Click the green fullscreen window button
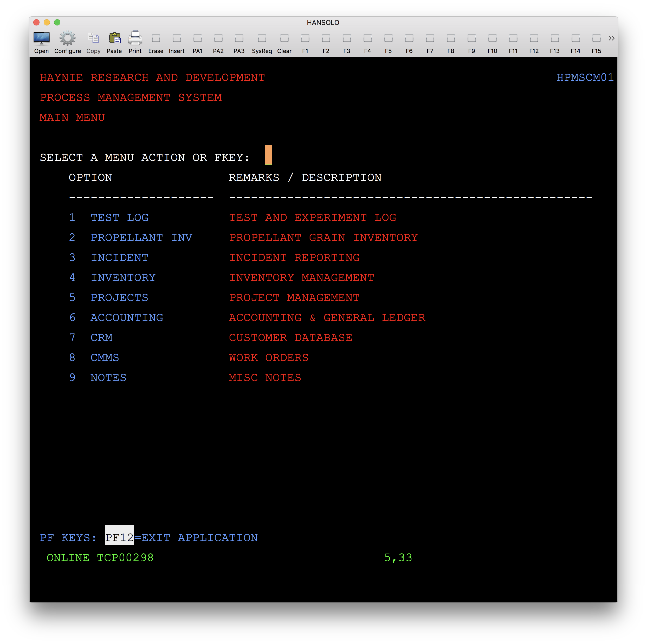Viewport: 647px width, 644px height. click(x=57, y=22)
